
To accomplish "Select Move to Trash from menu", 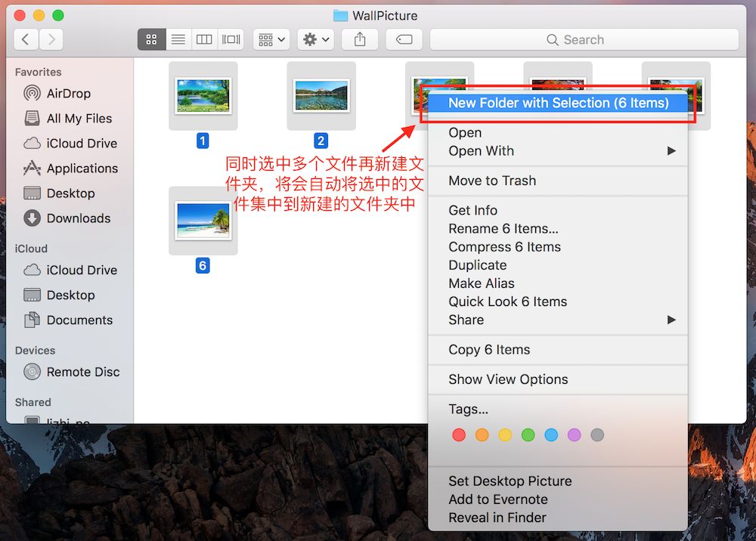I will tap(492, 181).
